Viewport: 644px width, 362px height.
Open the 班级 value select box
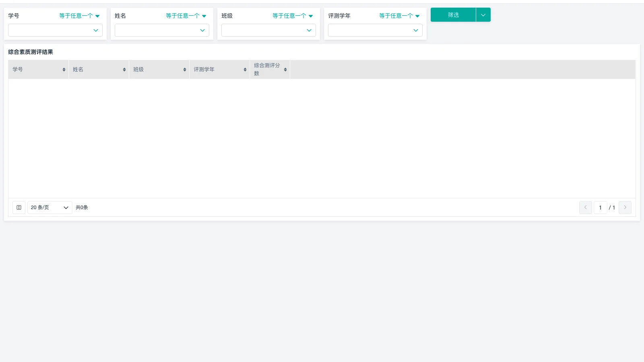[x=268, y=30]
